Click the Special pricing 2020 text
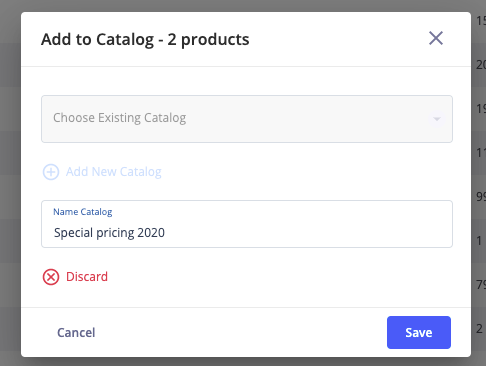 [x=109, y=233]
